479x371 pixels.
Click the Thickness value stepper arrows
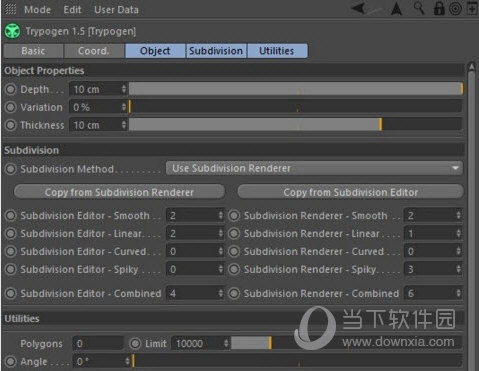coord(124,125)
